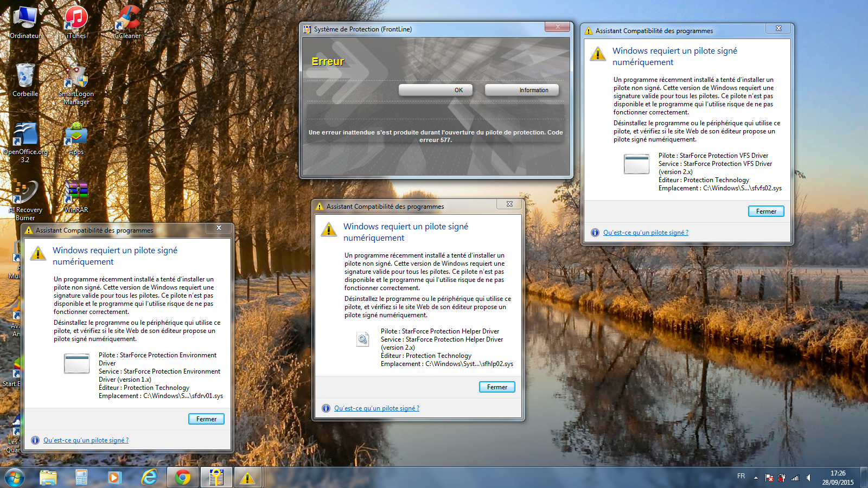
Task: Open the Calculator taskbar icon
Action: tap(81, 478)
